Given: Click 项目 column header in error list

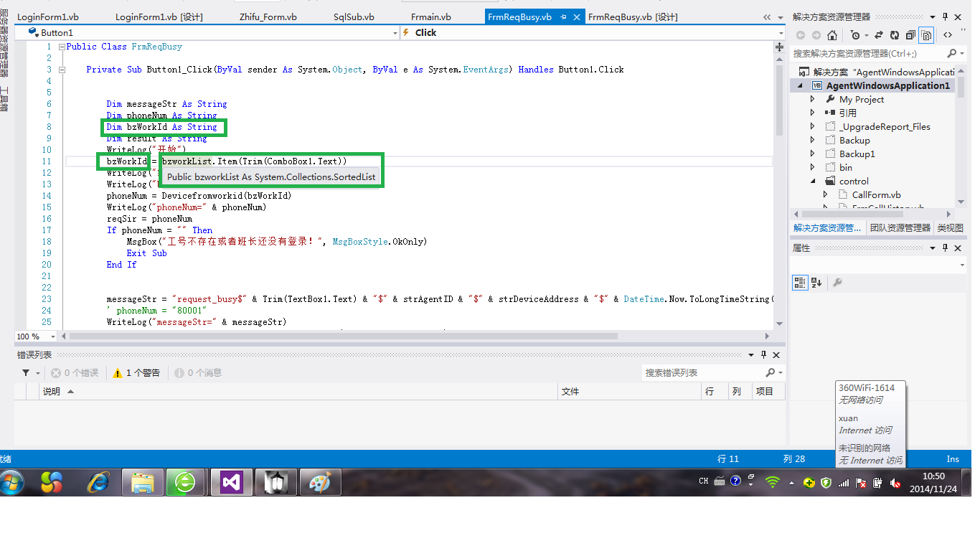Looking at the screenshot, I should point(768,392).
